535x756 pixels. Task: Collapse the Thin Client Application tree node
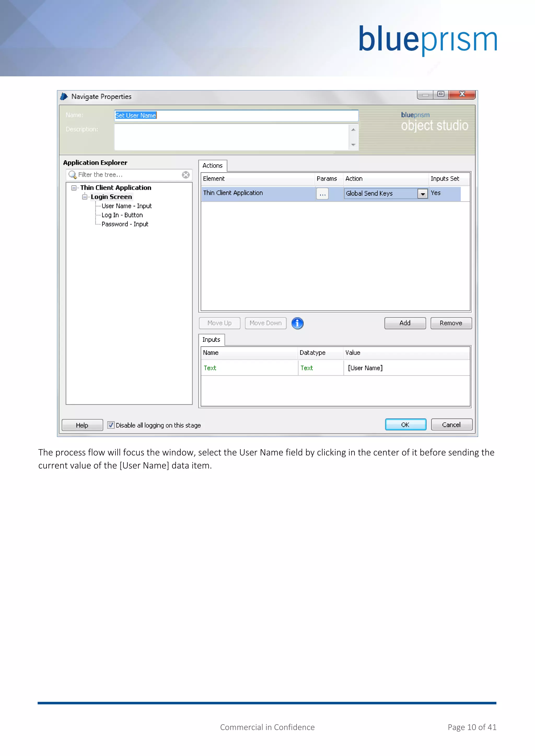(74, 188)
